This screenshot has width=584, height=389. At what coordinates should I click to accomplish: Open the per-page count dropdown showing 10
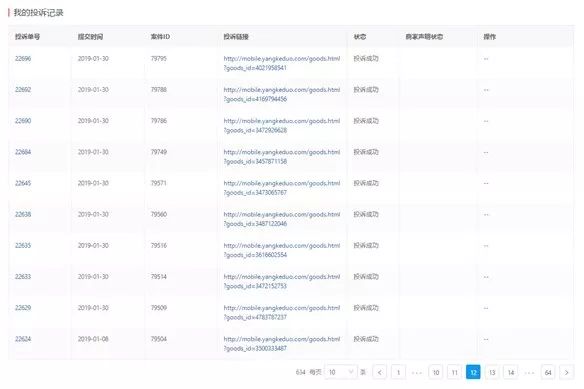(341, 372)
